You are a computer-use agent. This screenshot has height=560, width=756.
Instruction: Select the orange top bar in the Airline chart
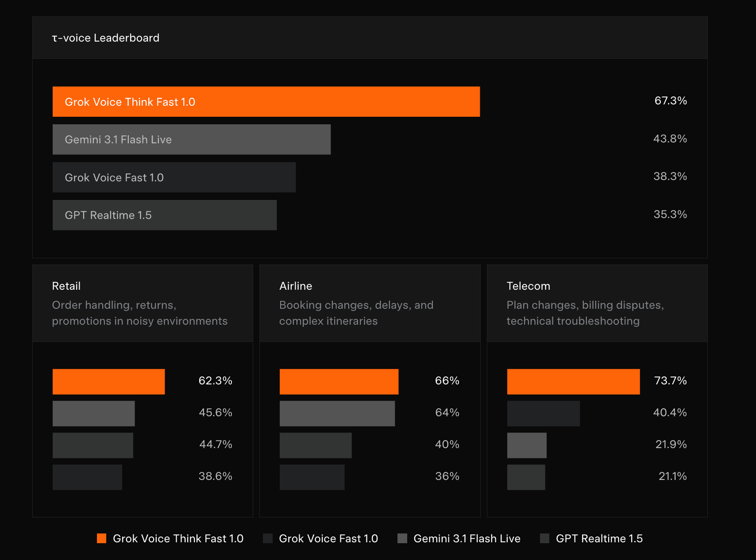tap(339, 381)
